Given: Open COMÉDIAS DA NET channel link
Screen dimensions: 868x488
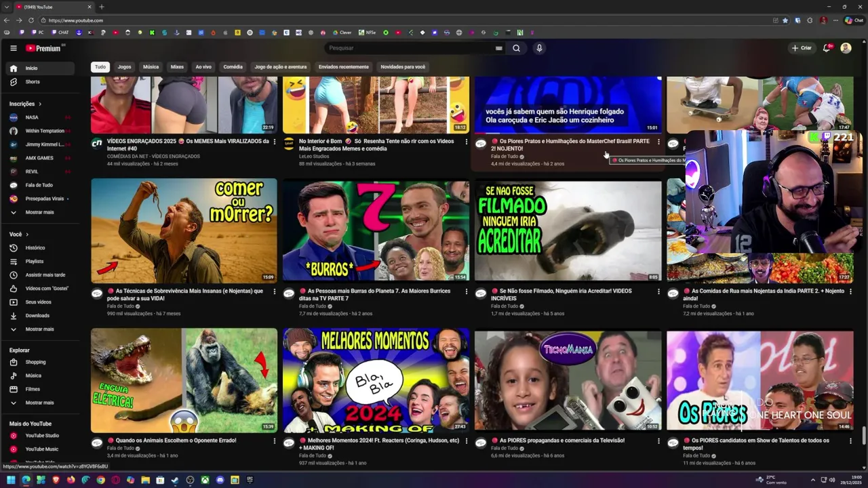Looking at the screenshot, I should click(153, 157).
